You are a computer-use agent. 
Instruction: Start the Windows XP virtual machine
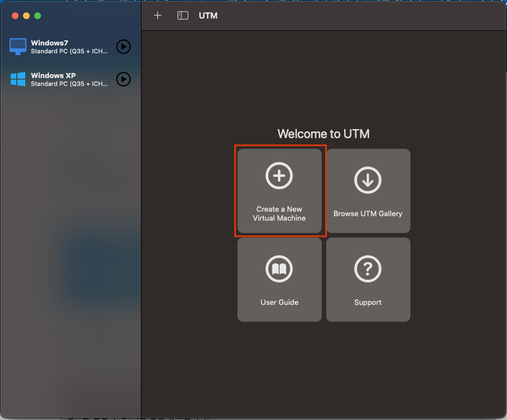[124, 79]
